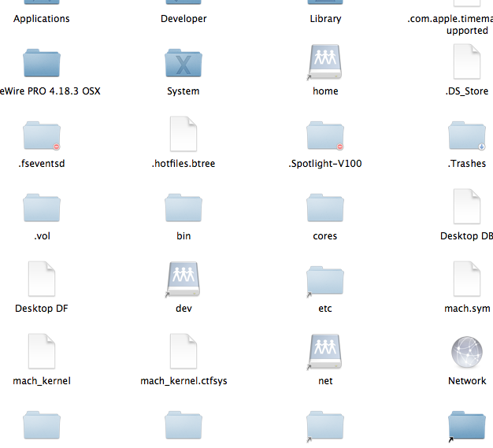Click the .DS_Store file name
This screenshot has width=493, height=448.
point(467,91)
